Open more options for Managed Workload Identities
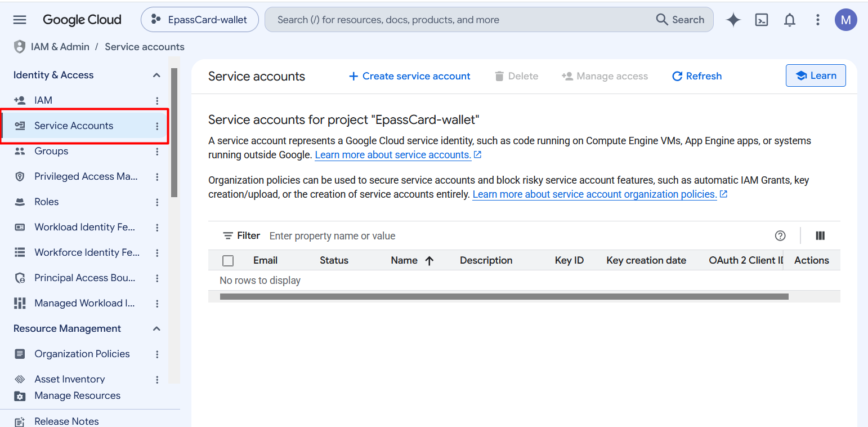The width and height of the screenshot is (868, 427). [x=157, y=304]
